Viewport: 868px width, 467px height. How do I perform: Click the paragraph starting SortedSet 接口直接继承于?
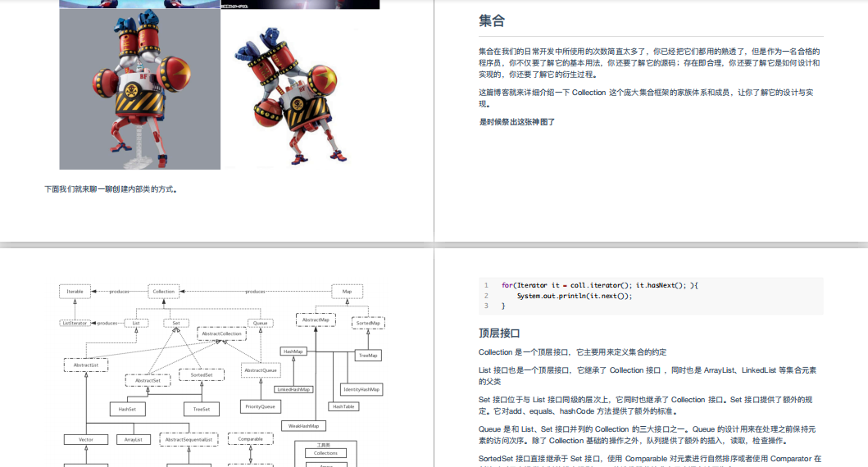(650, 460)
